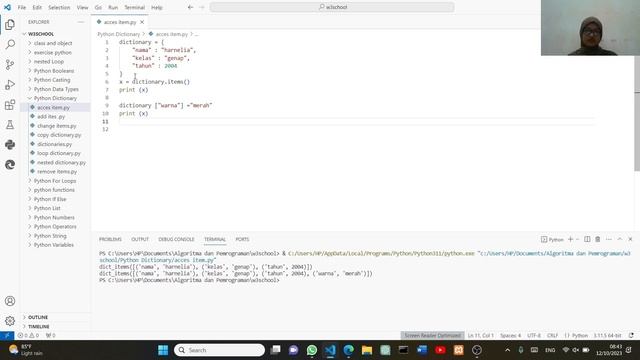Open the new terminal launch profile dropdown arrow
The image size is (640, 360).
click(x=578, y=239)
